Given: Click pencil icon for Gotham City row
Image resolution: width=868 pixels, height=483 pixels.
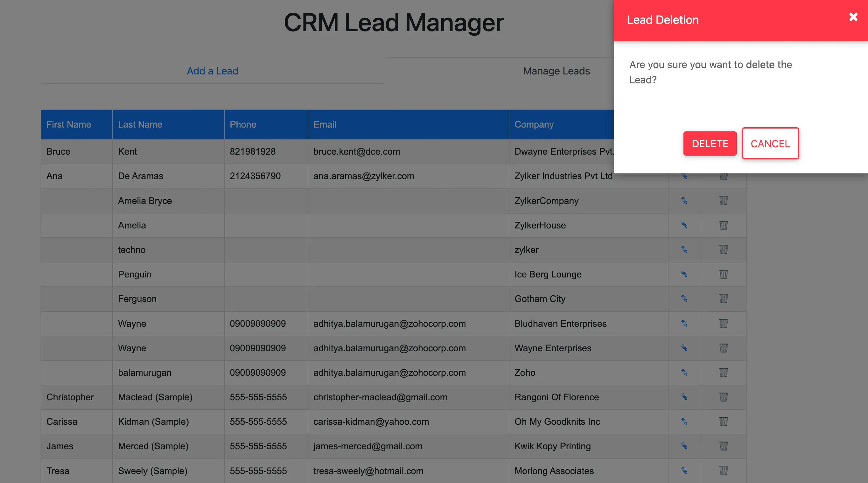Looking at the screenshot, I should (684, 299).
